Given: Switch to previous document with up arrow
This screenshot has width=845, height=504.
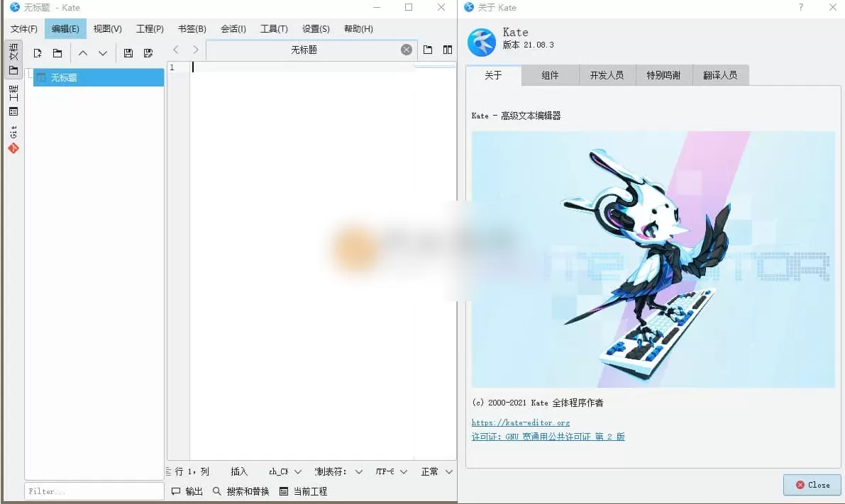Looking at the screenshot, I should (x=82, y=52).
